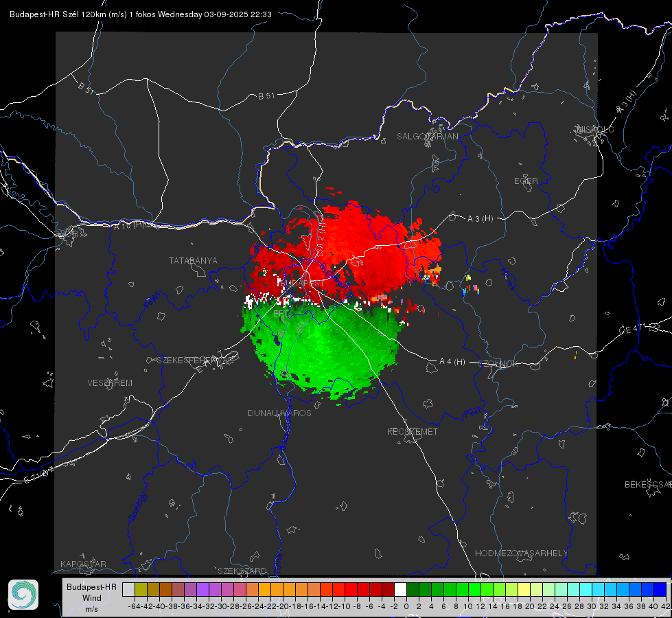Click the radar title text at top

[x=141, y=14]
